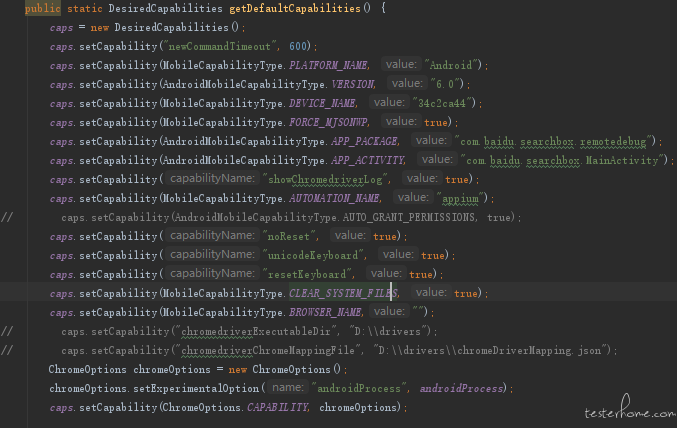Select the "34c2ca44" device string
This screenshot has width=677, height=428.
tap(442, 103)
